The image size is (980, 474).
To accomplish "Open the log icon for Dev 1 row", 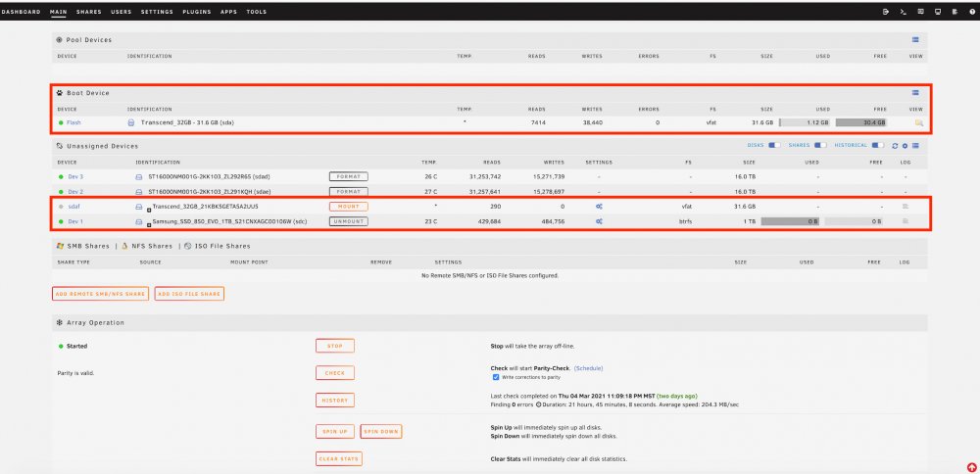I will (906, 221).
